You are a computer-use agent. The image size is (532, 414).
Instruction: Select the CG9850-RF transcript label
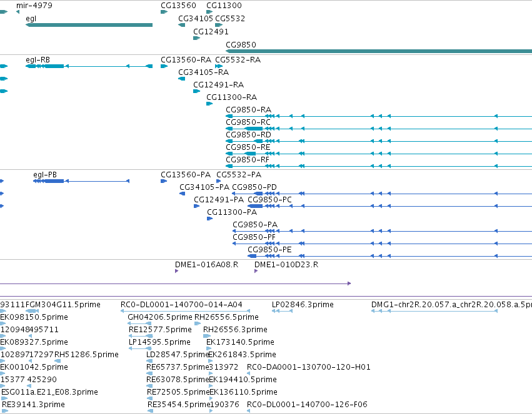coord(248,160)
